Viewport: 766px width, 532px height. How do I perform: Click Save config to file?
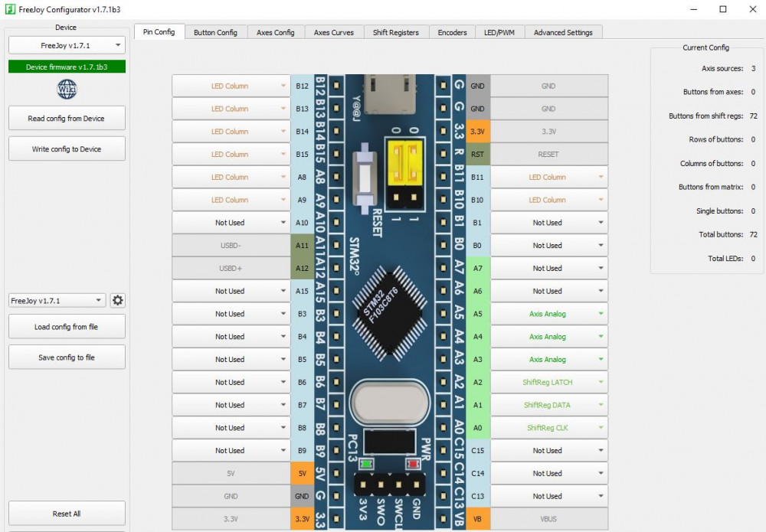tap(67, 357)
